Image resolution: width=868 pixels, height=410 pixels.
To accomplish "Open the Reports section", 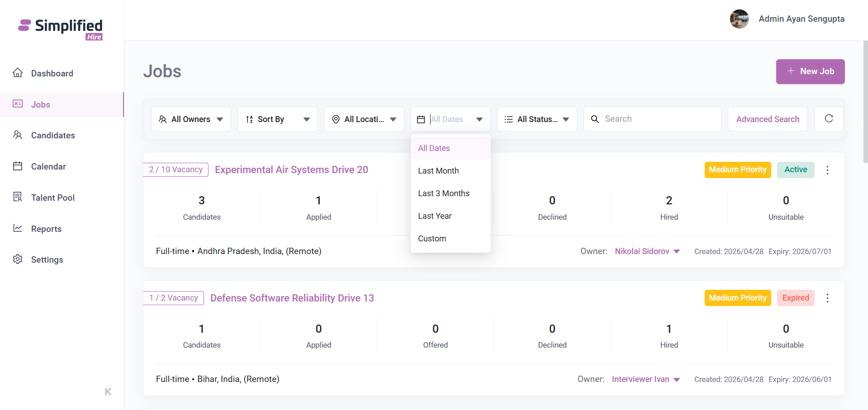I will (46, 229).
